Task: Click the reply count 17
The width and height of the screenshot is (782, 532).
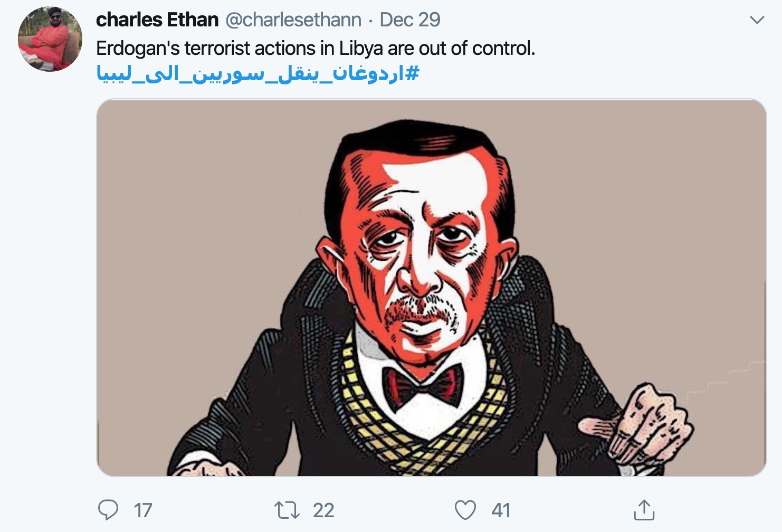Action: click(x=143, y=510)
